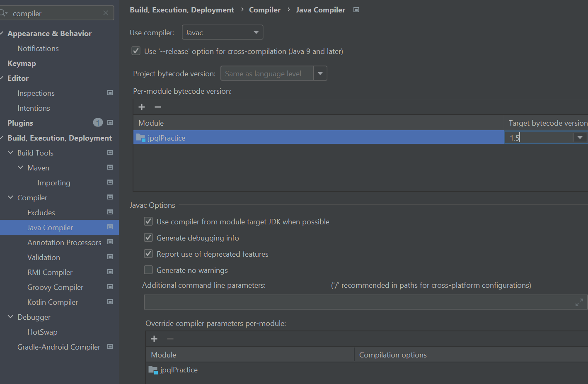Click project-level icon beside Annotation Processors
Image resolution: width=588 pixels, height=384 pixels.
(x=110, y=242)
